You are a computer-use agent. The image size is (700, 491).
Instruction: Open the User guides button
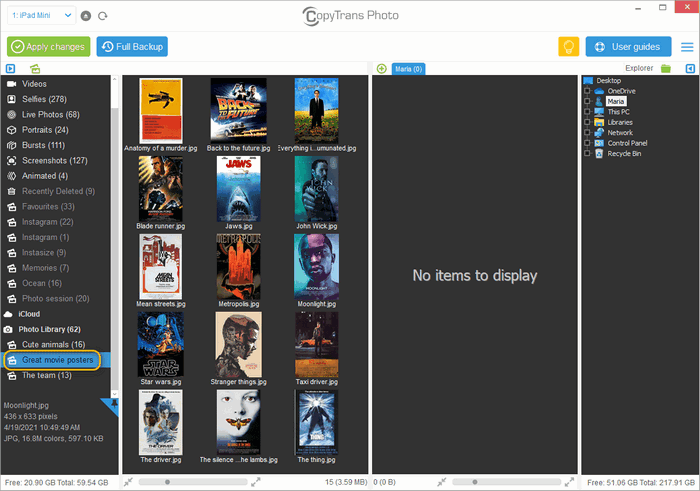click(x=629, y=46)
